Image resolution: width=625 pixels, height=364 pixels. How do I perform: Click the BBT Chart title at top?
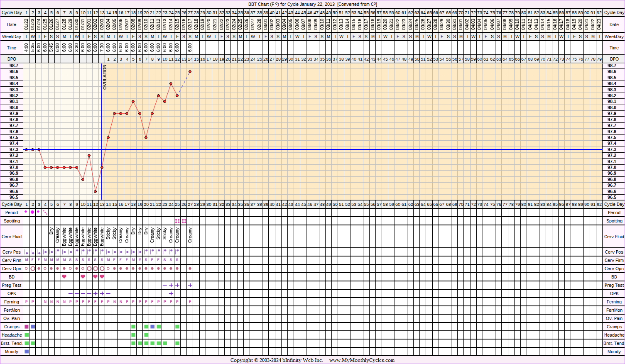coord(312,4)
